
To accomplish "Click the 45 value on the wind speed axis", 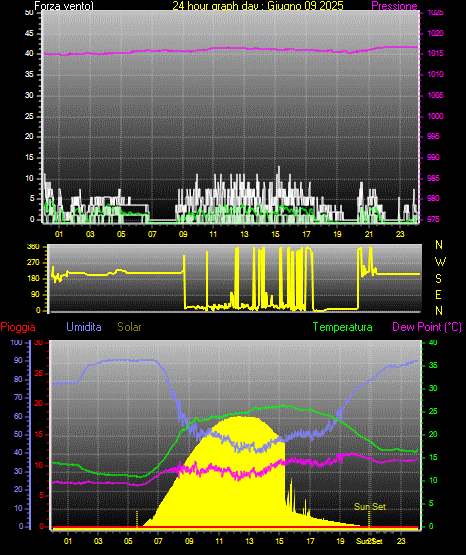I will click(x=29, y=33).
